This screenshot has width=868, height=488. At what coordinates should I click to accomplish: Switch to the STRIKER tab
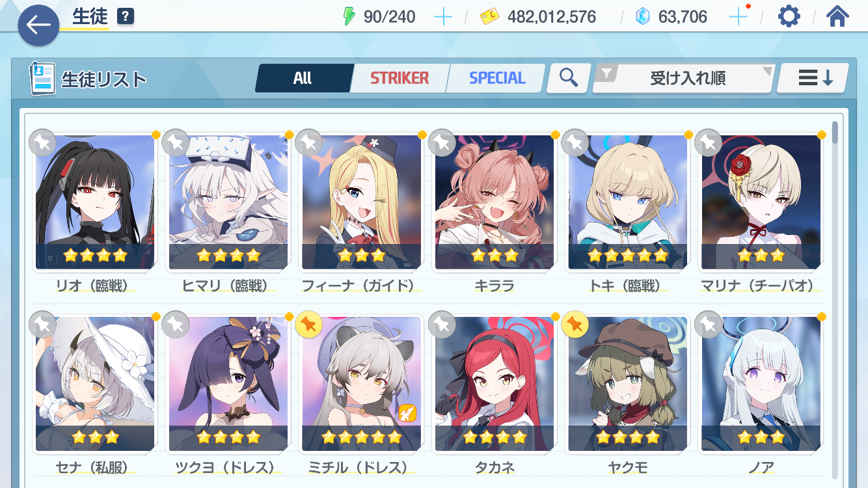tap(400, 78)
